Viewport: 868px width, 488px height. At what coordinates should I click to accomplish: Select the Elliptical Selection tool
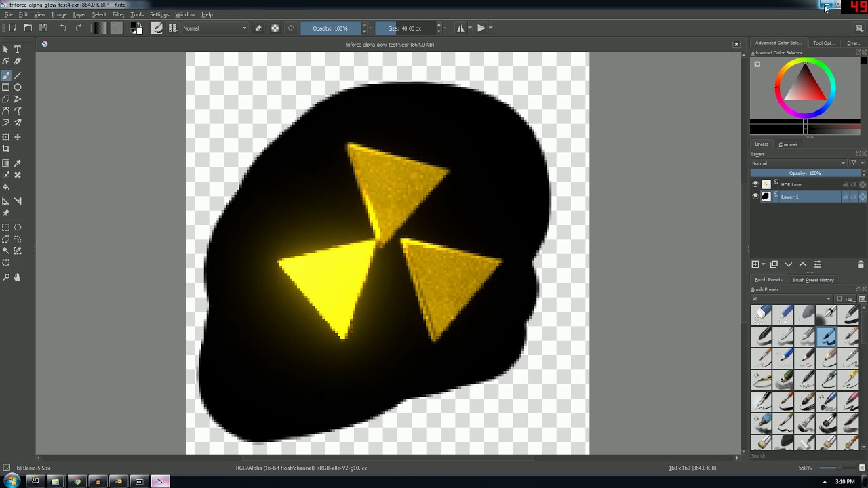coord(18,228)
